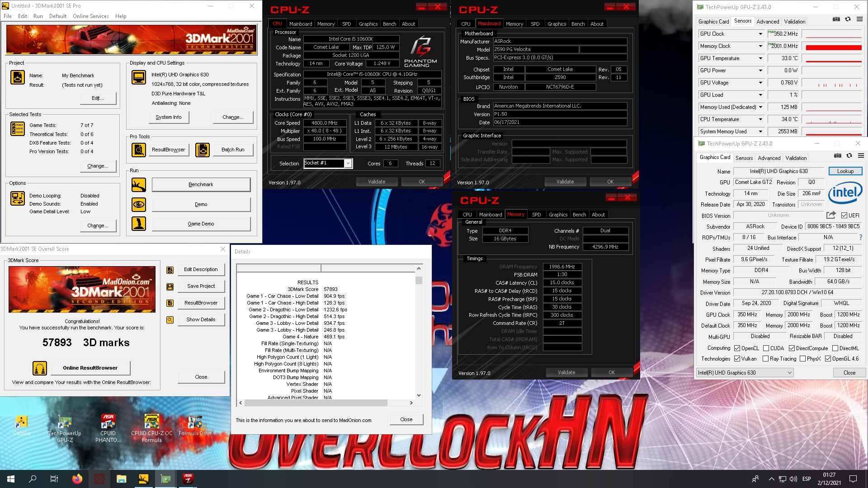Viewport: 868px width, 488px height.
Task: Open the hamburger menu in GPU-Z Sensors window
Action: click(860, 19)
